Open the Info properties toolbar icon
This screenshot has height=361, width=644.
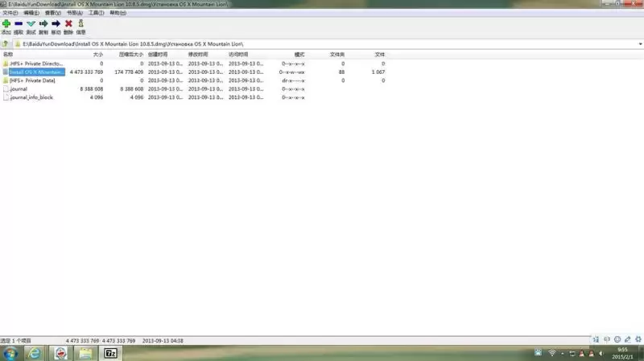pyautogui.click(x=81, y=23)
